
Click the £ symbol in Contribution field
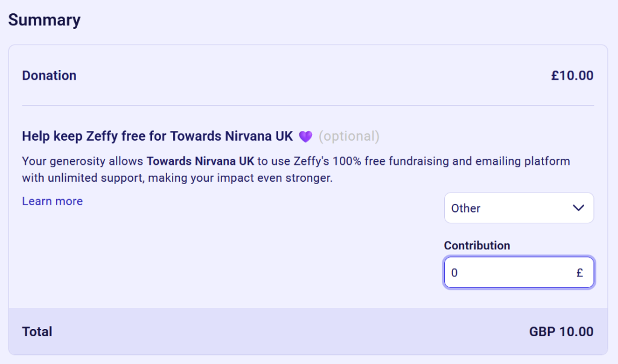(579, 273)
